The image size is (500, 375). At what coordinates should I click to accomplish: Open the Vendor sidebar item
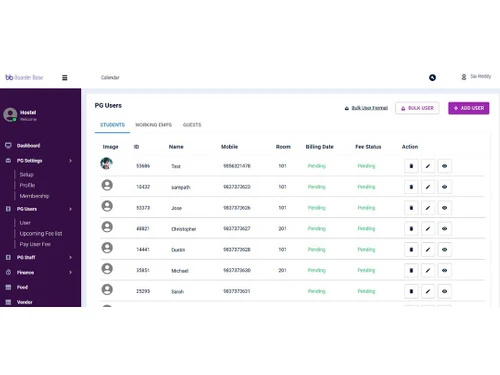coord(25,302)
